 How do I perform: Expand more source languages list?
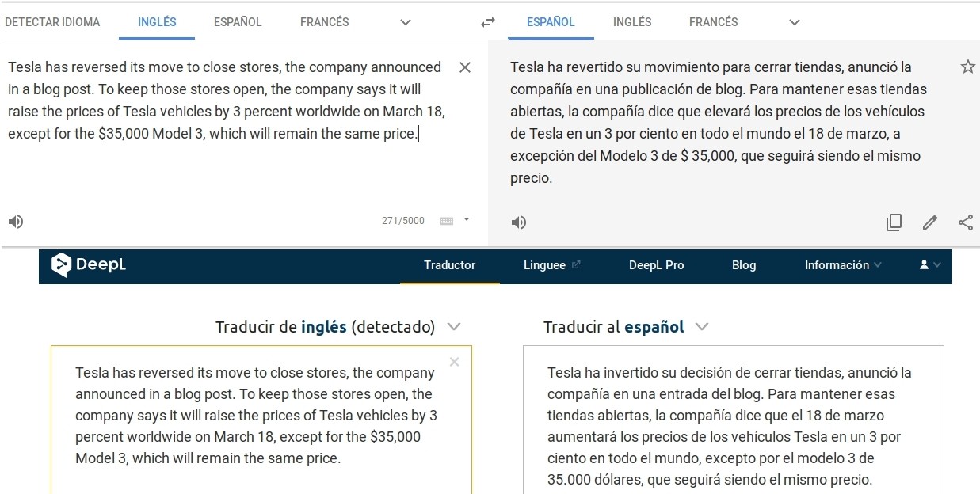pos(406,22)
